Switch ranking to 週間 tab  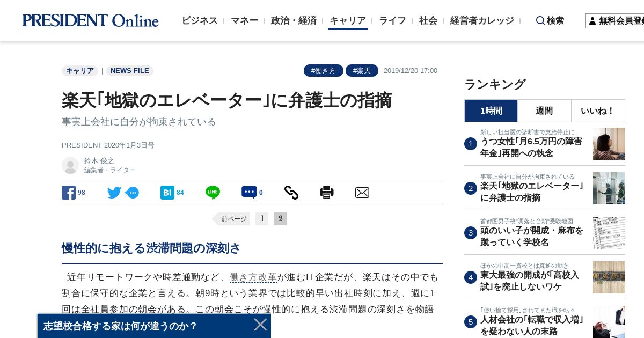[x=544, y=111]
